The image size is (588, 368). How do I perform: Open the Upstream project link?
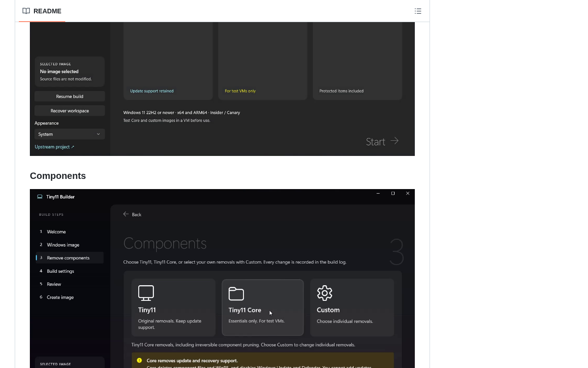55,147
